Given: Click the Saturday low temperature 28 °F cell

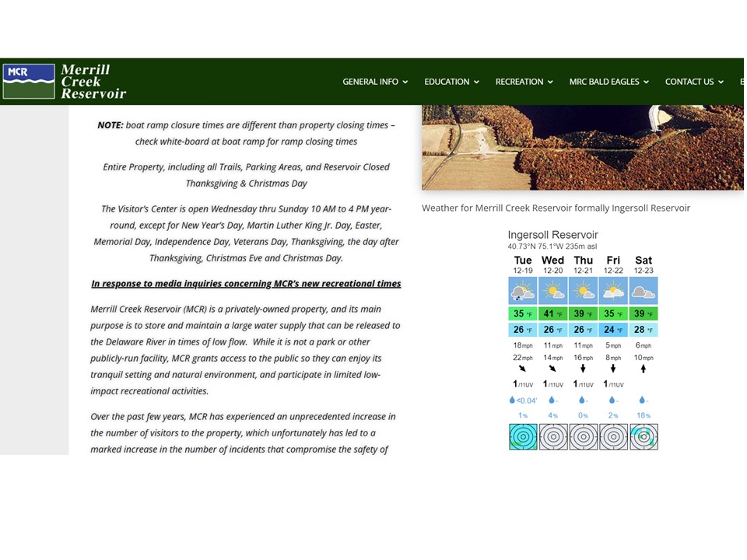Looking at the screenshot, I should tap(644, 330).
